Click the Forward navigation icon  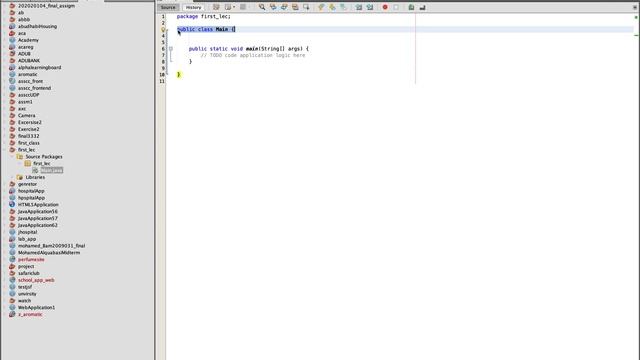click(243, 7)
